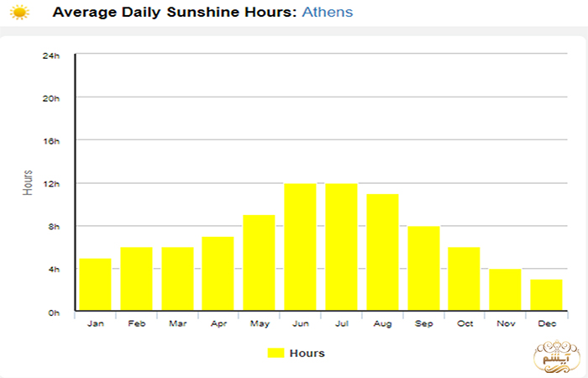Select the July sunshine bar

341,247
